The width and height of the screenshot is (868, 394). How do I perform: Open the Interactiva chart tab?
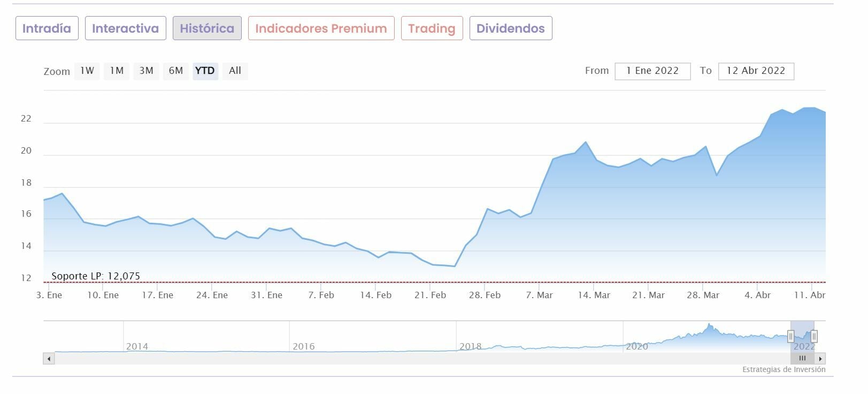point(125,28)
